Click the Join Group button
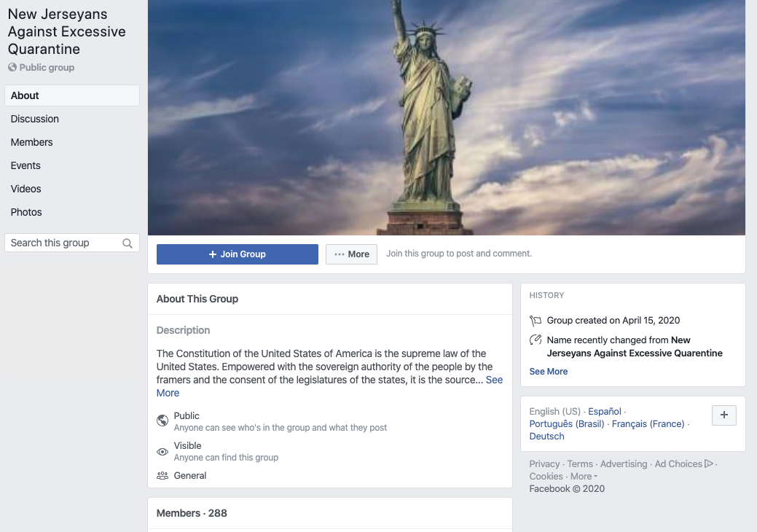The image size is (757, 532). [x=237, y=254]
